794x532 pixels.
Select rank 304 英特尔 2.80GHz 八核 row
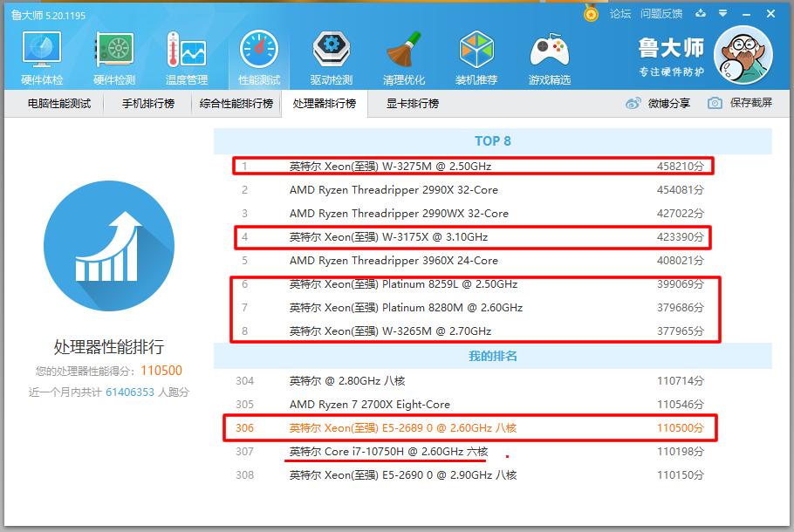[x=493, y=380]
